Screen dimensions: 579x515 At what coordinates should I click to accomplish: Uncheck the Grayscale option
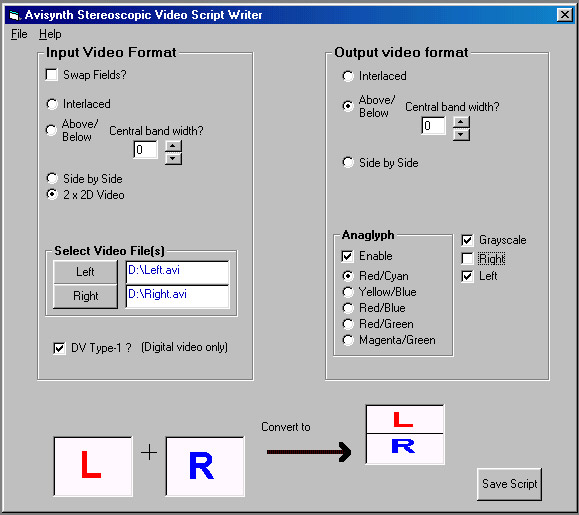(467, 240)
